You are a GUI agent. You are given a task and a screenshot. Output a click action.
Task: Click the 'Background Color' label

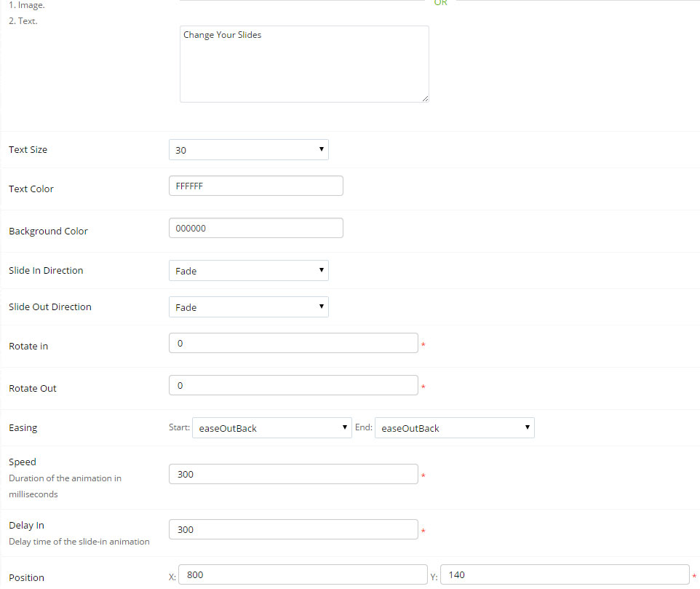[48, 232]
